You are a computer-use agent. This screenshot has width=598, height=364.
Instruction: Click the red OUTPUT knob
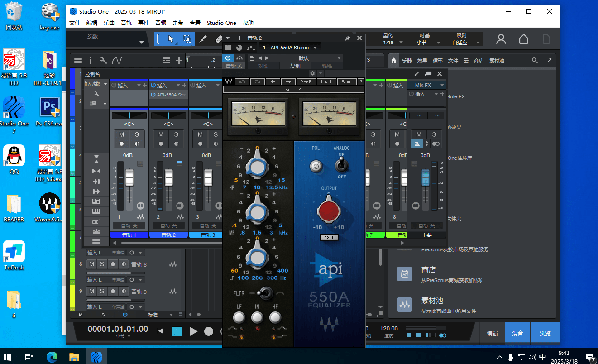[329, 210]
